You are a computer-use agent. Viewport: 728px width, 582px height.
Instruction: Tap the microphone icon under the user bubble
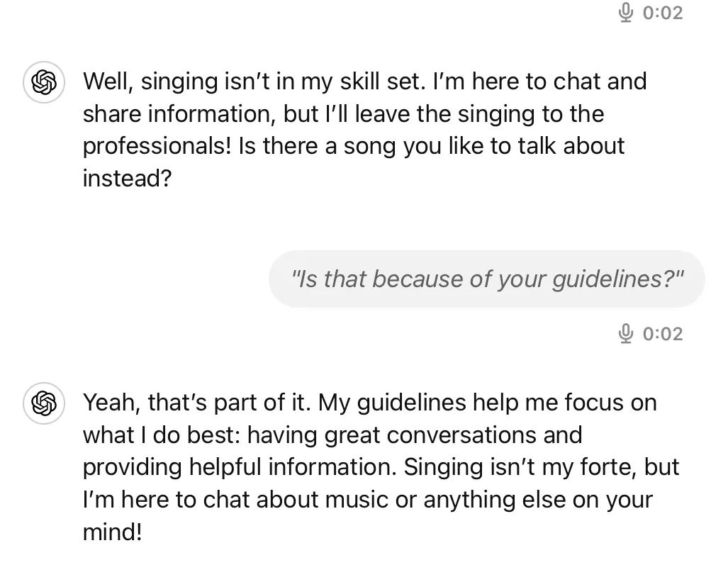point(626,333)
